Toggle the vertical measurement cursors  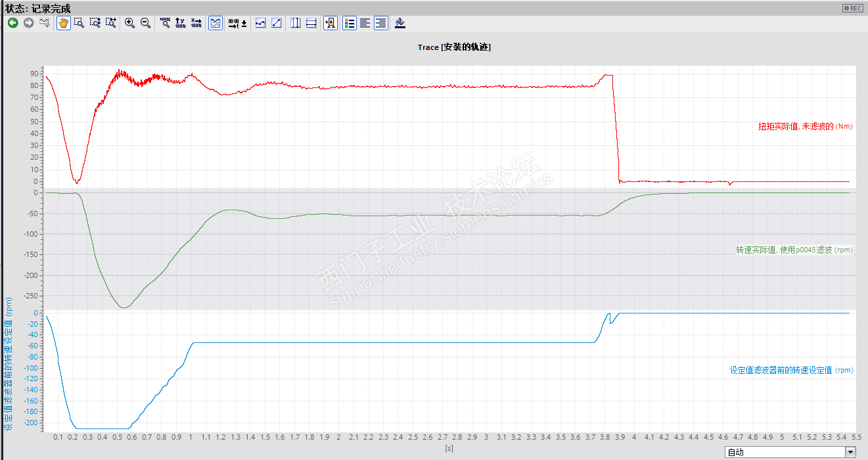pyautogui.click(x=296, y=23)
